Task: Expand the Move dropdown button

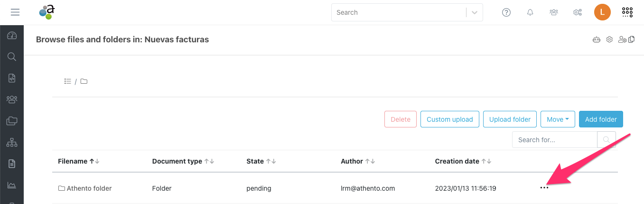Action: tap(558, 119)
